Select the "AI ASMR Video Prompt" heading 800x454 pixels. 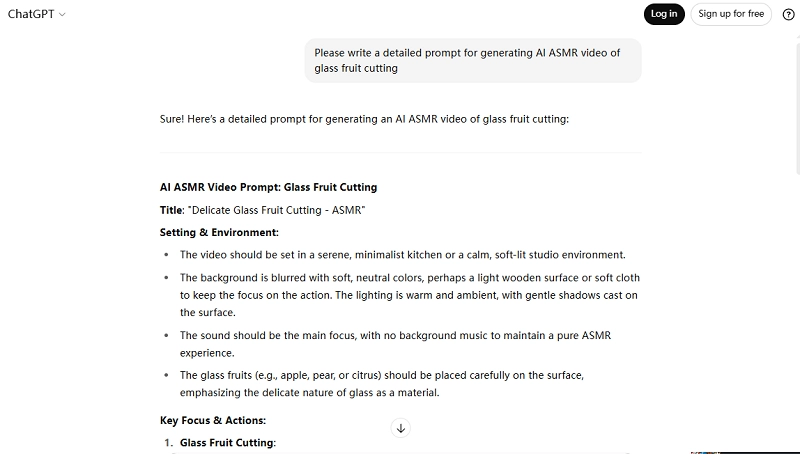tap(268, 187)
